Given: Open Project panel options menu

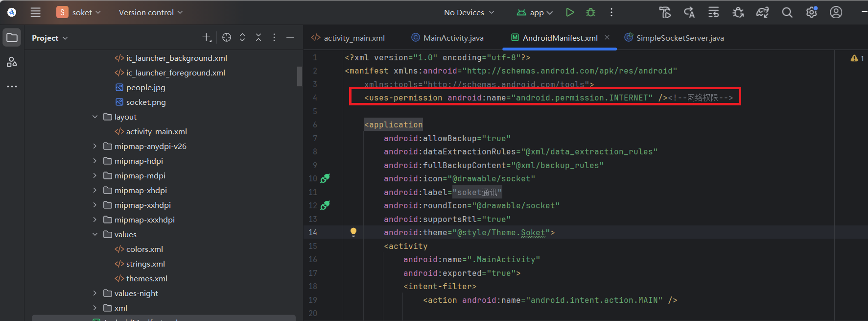Looking at the screenshot, I should [x=274, y=37].
